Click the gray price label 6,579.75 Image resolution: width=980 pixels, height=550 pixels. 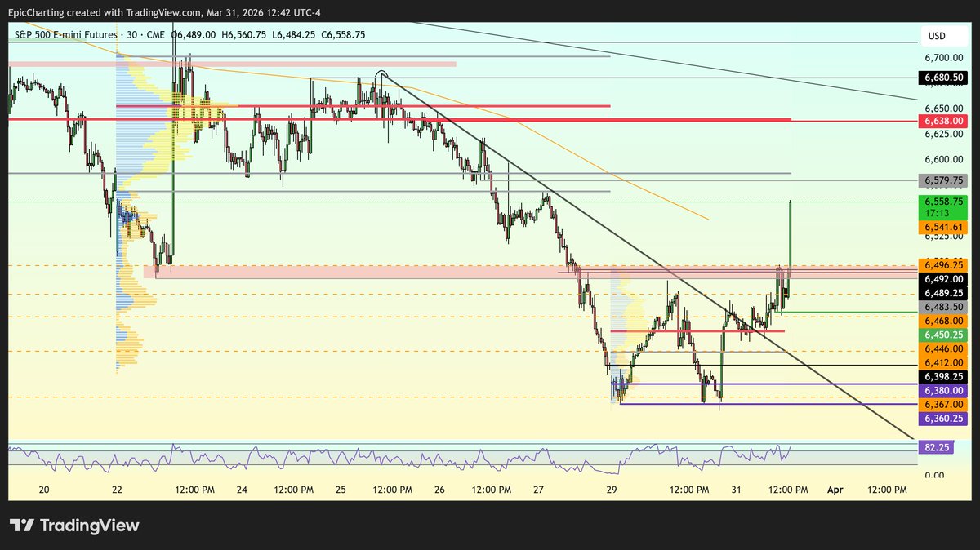tap(943, 180)
